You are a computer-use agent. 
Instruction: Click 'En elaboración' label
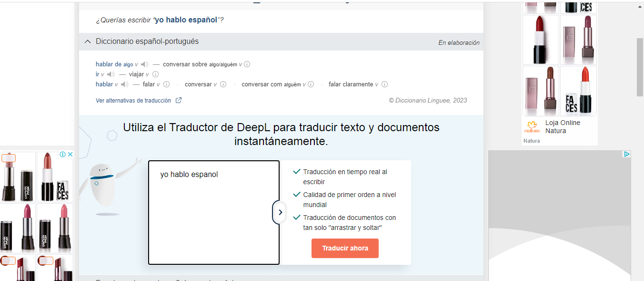tap(459, 42)
